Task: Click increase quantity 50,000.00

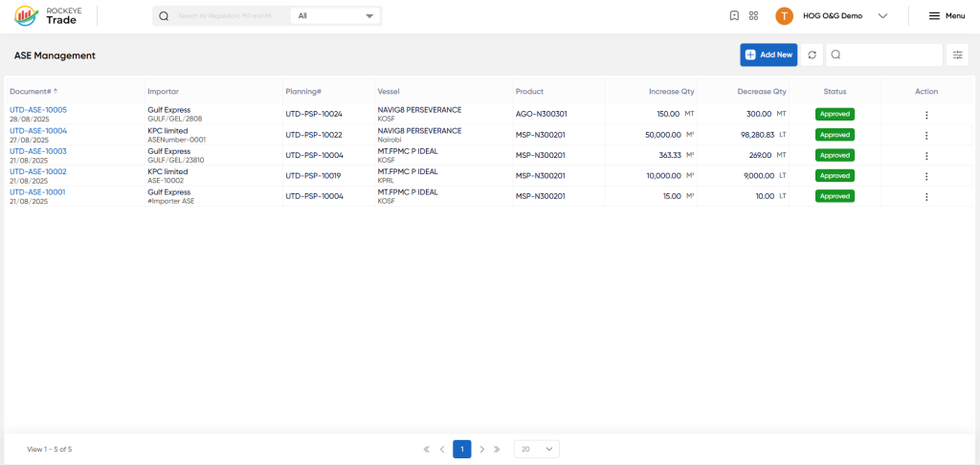Action: [663, 135]
